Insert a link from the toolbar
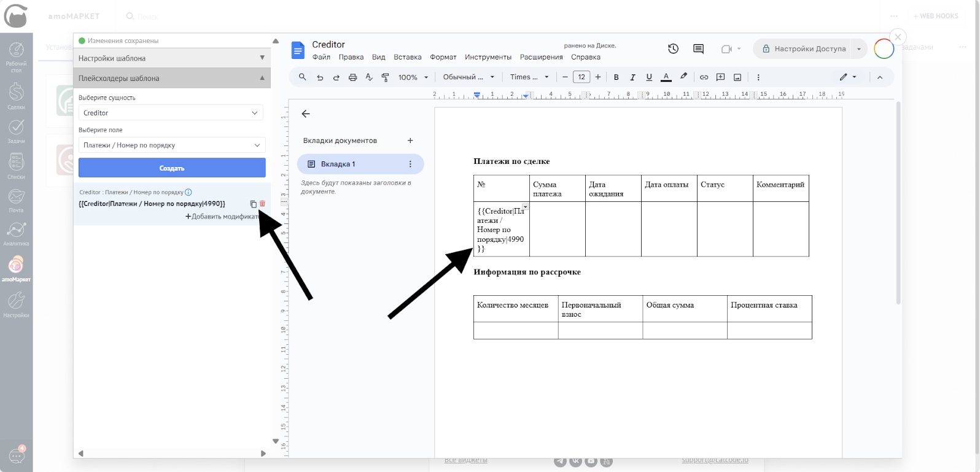 pyautogui.click(x=704, y=77)
